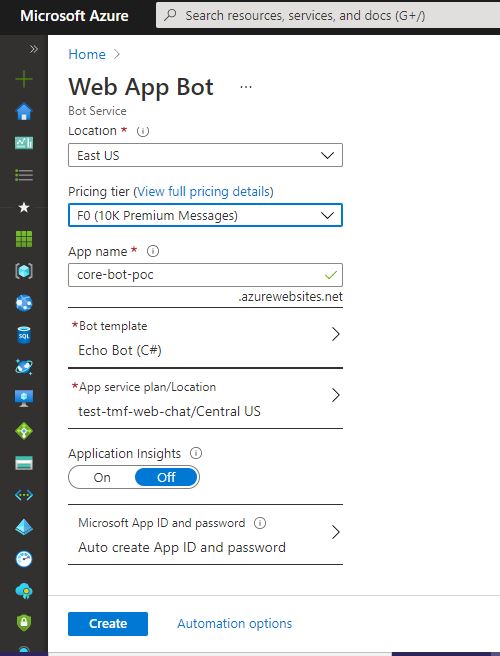
Task: Open Monitor gauge icon
Action: (24, 559)
